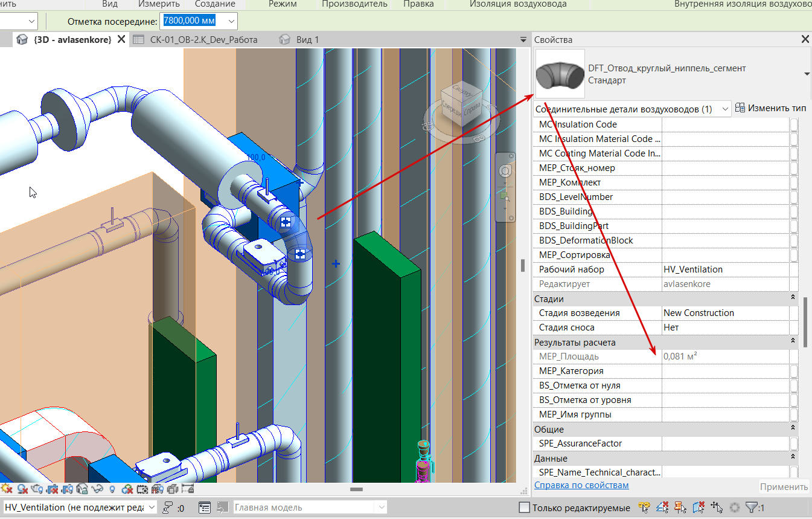This screenshot has height=519, width=812.
Task: Toggle select elements by face icon
Action: [x=699, y=508]
